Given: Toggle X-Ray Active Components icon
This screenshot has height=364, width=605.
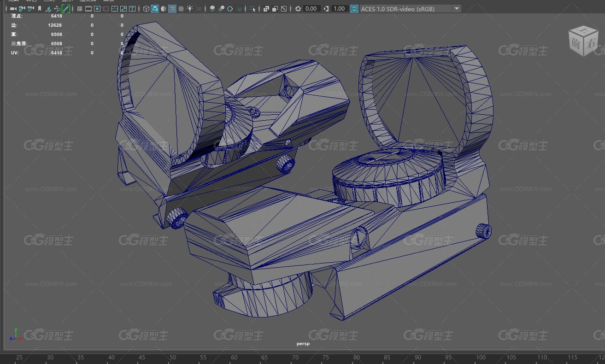Looking at the screenshot, I should 275,9.
